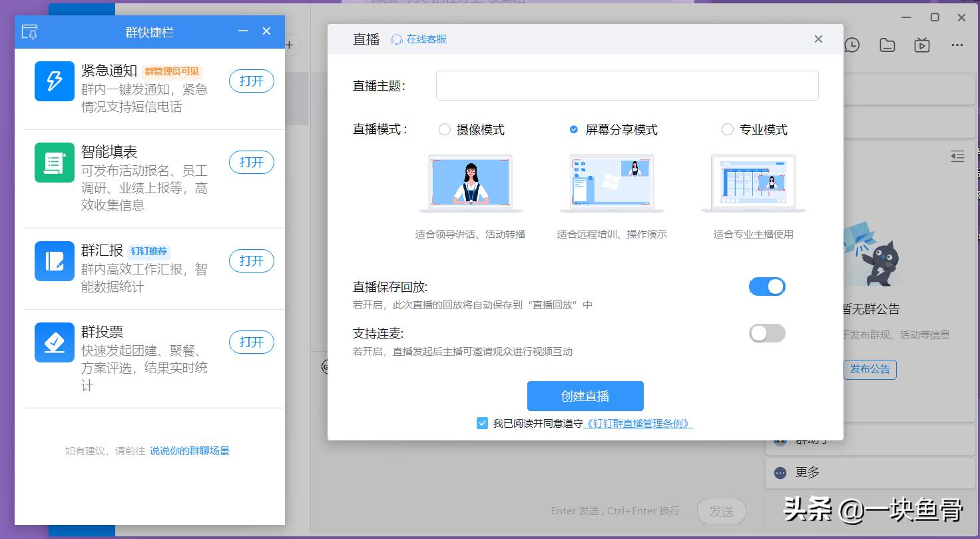The height and width of the screenshot is (539, 980).
Task: Turn off the 直播保存回放 switch
Action: point(767,286)
